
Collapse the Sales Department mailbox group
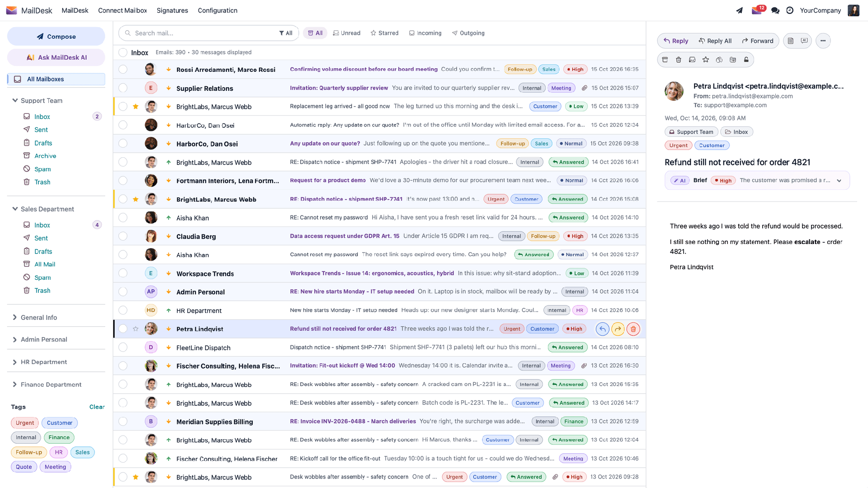tap(15, 209)
